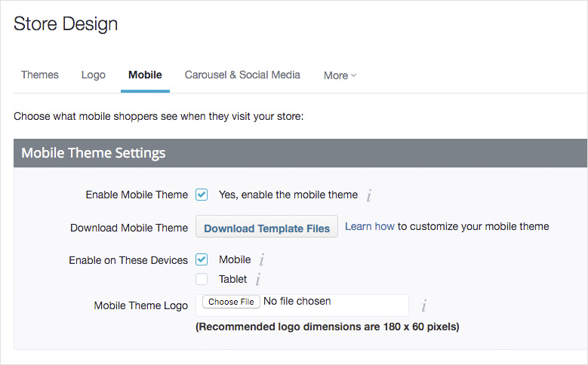Click the Mobile Theme Settings header bar
588x365 pixels.
pyautogui.click(x=300, y=153)
